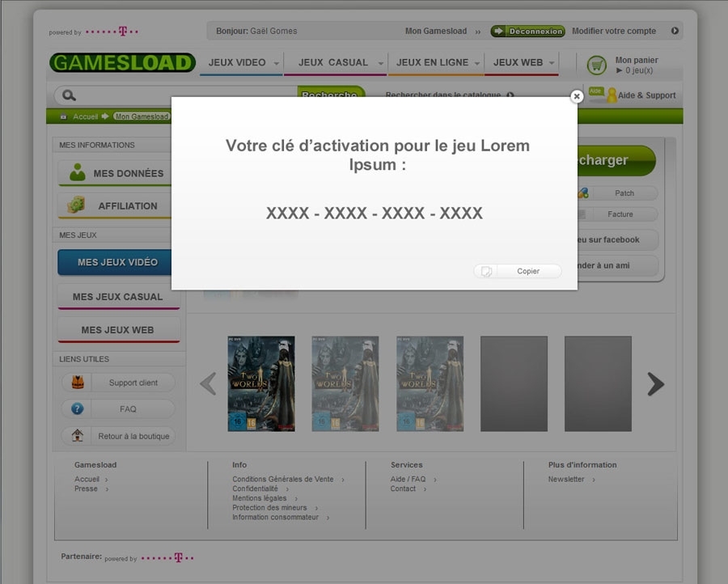Click home icon in breadcrumb bar
Screen dimensions: 728x584
[64, 116]
